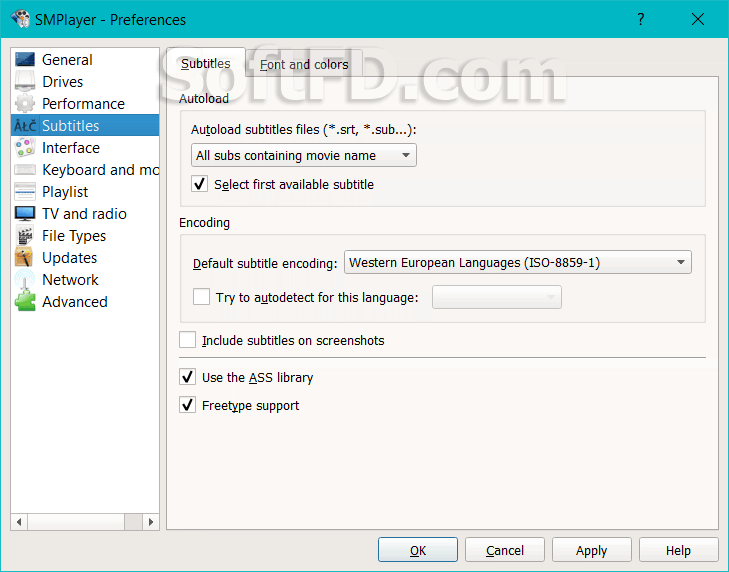Select the Drives section icon
The height and width of the screenshot is (572, 729).
[25, 81]
